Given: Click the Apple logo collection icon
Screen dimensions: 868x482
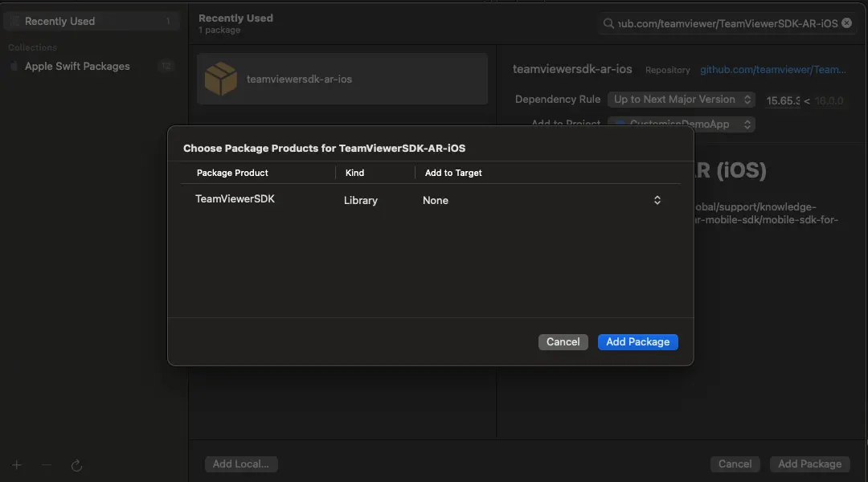Looking at the screenshot, I should click(x=14, y=67).
